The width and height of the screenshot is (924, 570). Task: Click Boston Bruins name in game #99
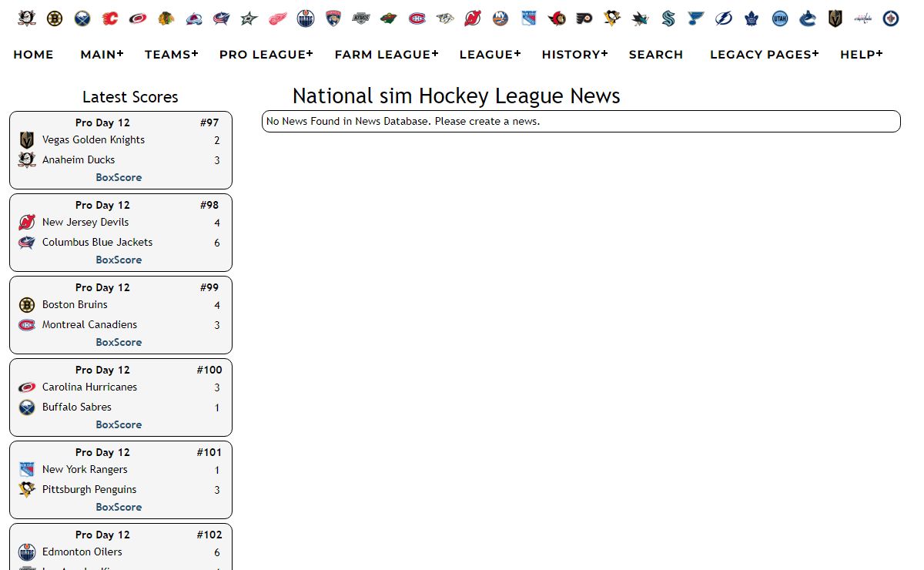tap(75, 304)
